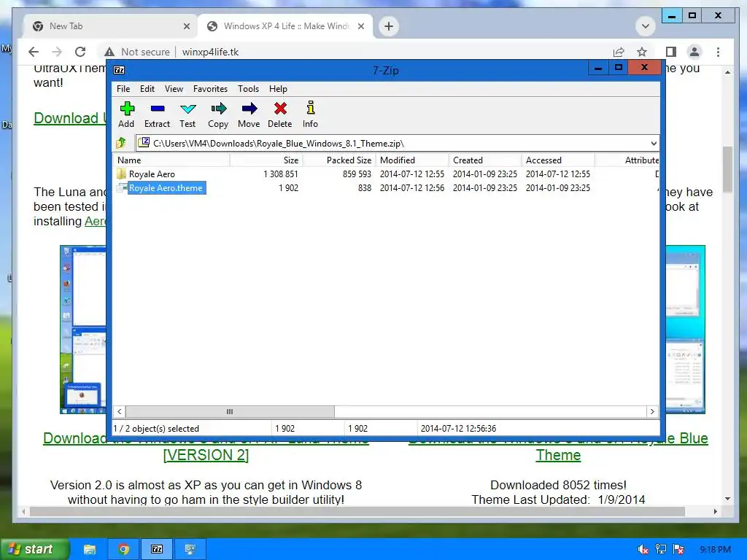Viewport: 747px width, 560px height.
Task: Select the Royale Aero folder name
Action: pos(152,174)
